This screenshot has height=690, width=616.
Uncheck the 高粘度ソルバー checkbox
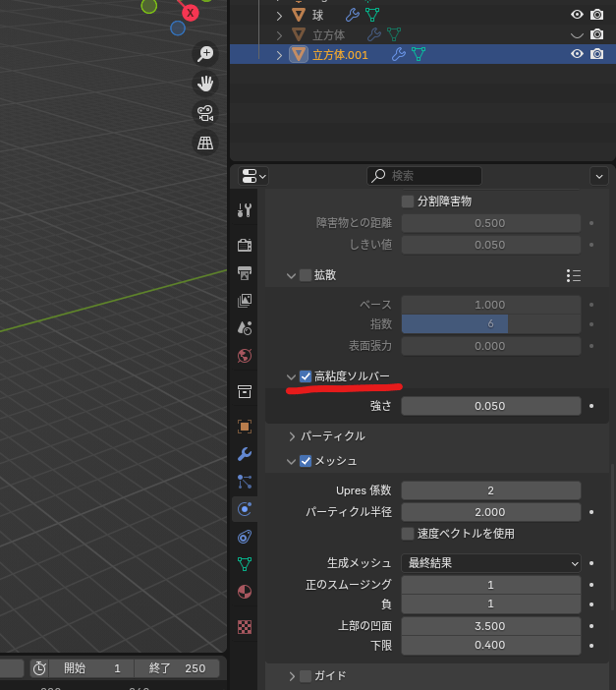pos(306,376)
